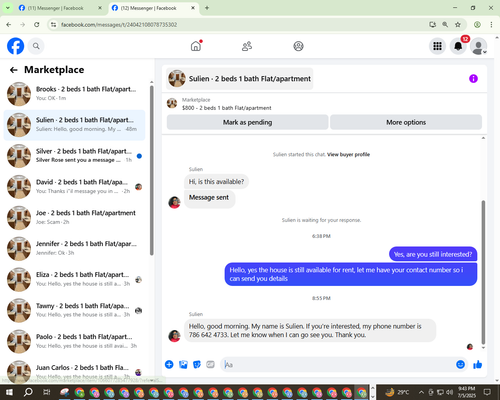Image resolution: width=500 pixels, height=400 pixels.
Task: Open a new browser tab
Action: click(207, 8)
